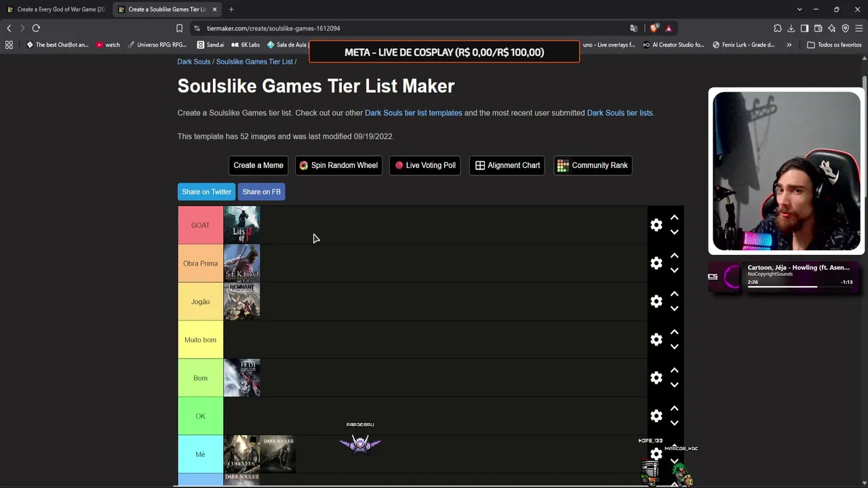The height and width of the screenshot is (488, 868).
Task: Open The best ChatBot bookmark
Action: (x=57, y=45)
